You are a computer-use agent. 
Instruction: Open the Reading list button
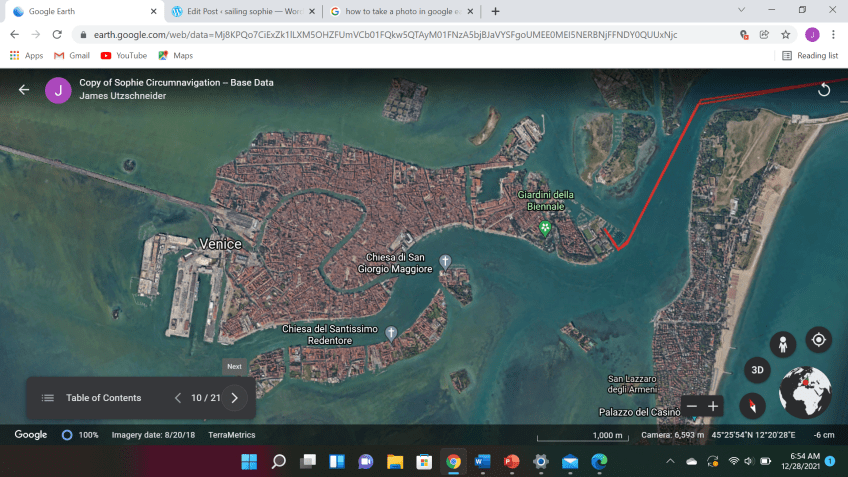click(x=810, y=55)
